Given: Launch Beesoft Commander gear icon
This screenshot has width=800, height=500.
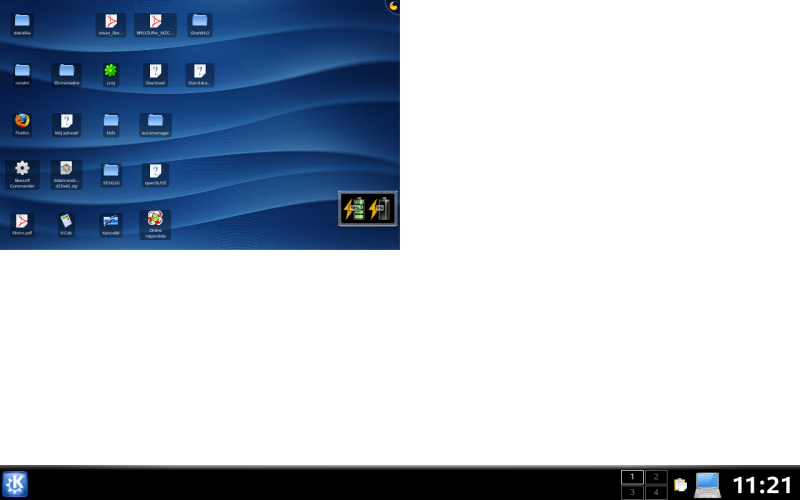Looking at the screenshot, I should (22, 174).
